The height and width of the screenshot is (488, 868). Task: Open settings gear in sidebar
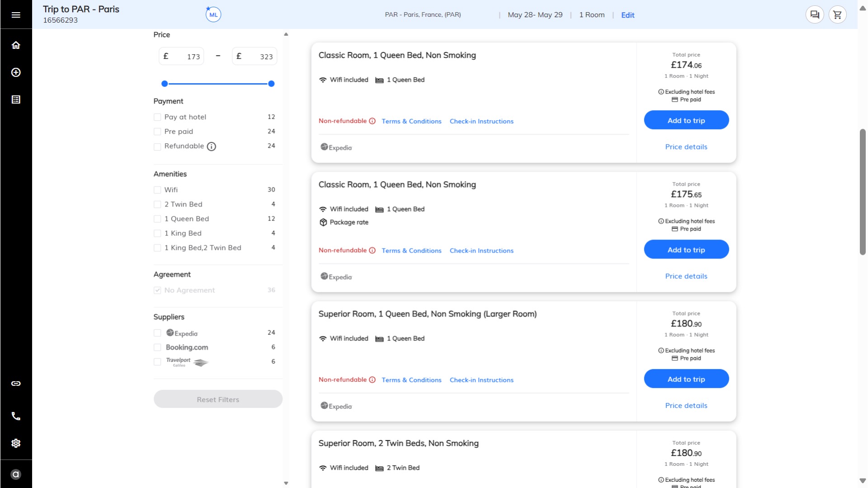pyautogui.click(x=16, y=443)
